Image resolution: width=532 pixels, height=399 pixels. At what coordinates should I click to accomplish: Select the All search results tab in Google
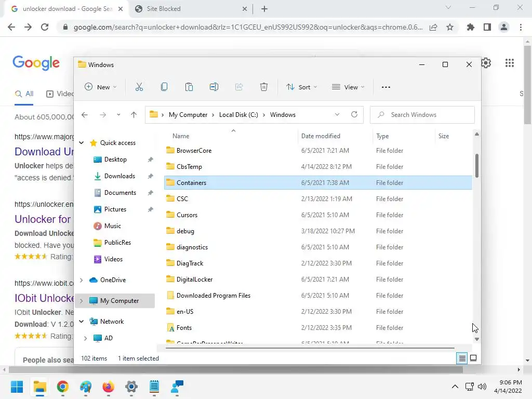point(24,94)
